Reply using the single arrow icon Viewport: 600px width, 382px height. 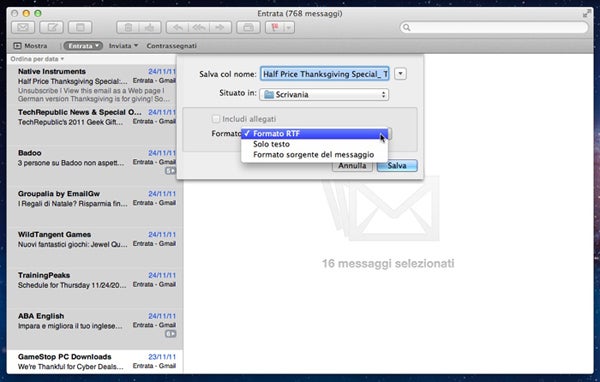tap(177, 28)
